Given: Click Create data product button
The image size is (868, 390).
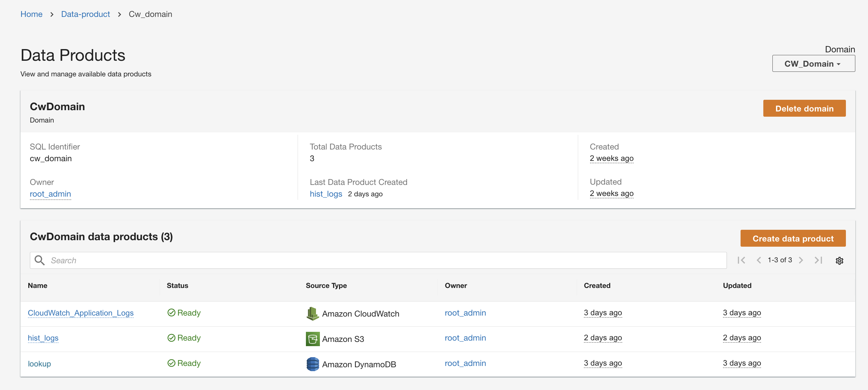Looking at the screenshot, I should tap(793, 239).
